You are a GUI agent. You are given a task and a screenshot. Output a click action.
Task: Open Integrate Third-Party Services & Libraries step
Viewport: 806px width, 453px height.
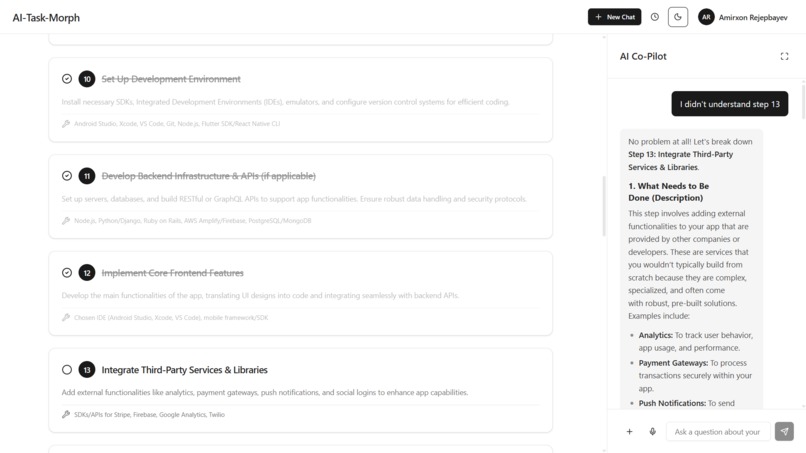point(185,370)
